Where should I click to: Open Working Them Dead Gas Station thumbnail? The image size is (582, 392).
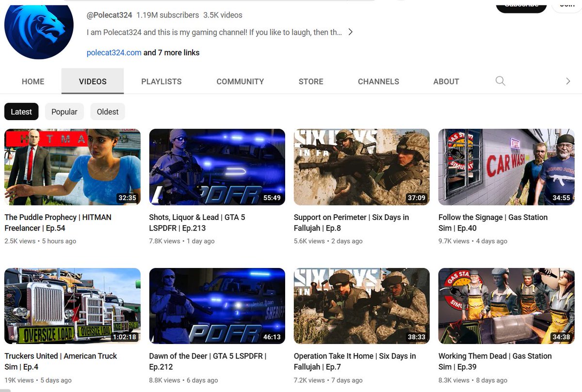point(506,306)
